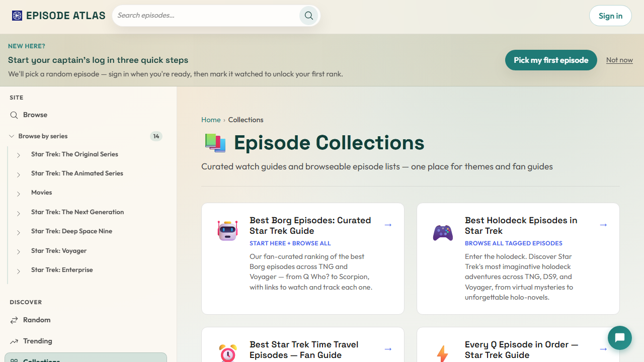The height and width of the screenshot is (362, 644).
Task: Expand Star Trek: Deep Space Nine chevron
Action: (x=19, y=232)
